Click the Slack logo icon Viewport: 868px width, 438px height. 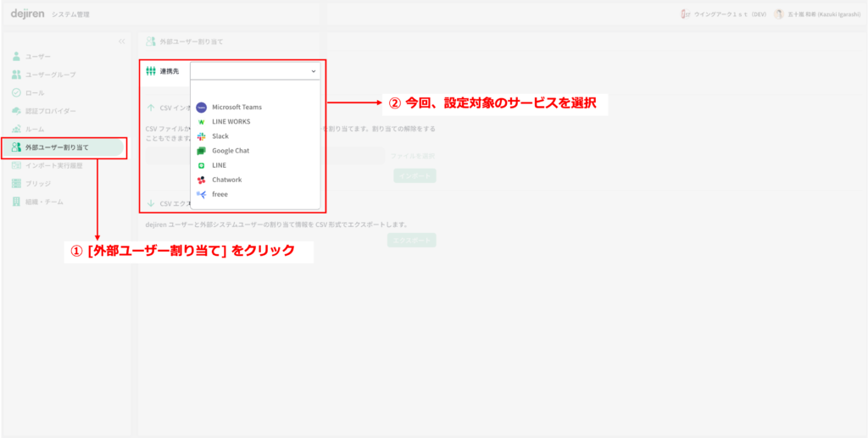pos(202,136)
